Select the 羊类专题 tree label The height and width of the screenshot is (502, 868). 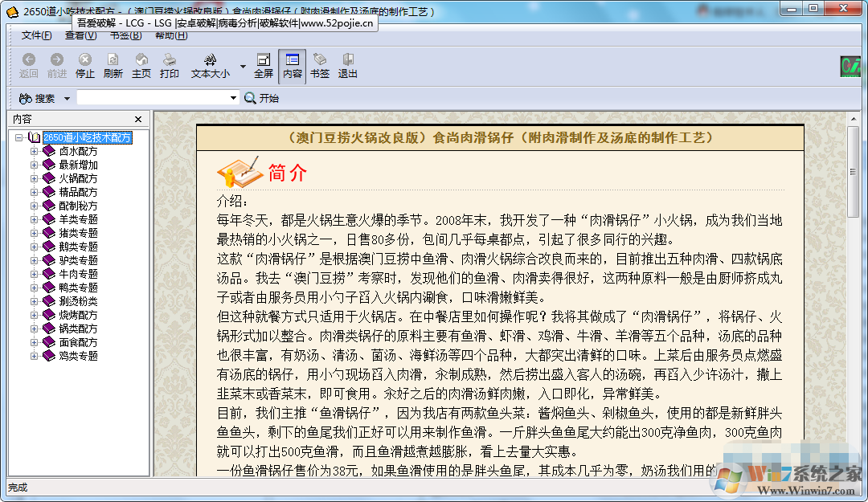(x=78, y=219)
